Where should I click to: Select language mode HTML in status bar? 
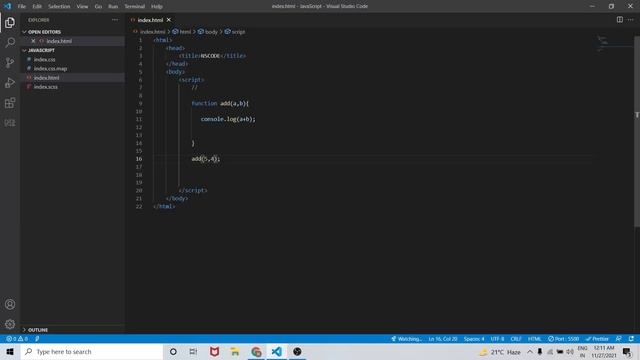pyautogui.click(x=534, y=339)
